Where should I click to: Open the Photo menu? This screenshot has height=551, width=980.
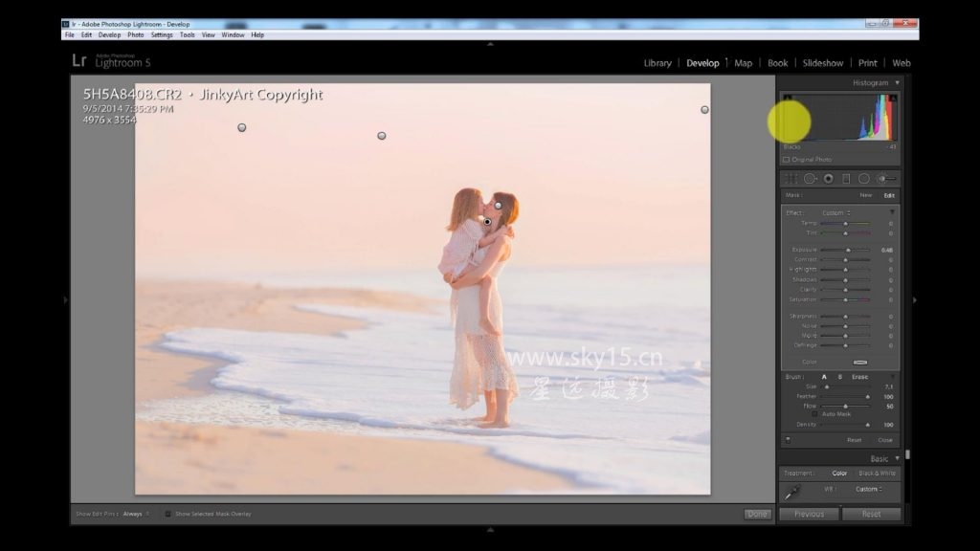click(x=136, y=35)
